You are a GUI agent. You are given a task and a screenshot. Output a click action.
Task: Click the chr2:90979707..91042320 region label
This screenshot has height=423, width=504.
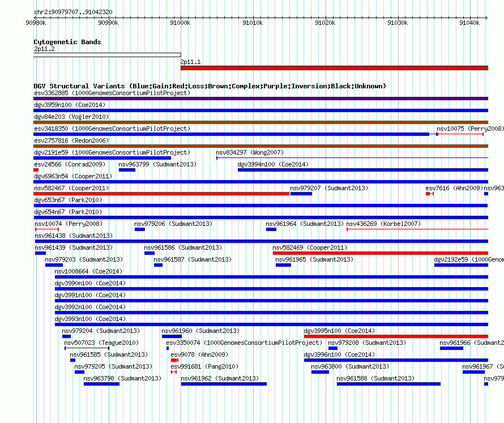(x=73, y=12)
